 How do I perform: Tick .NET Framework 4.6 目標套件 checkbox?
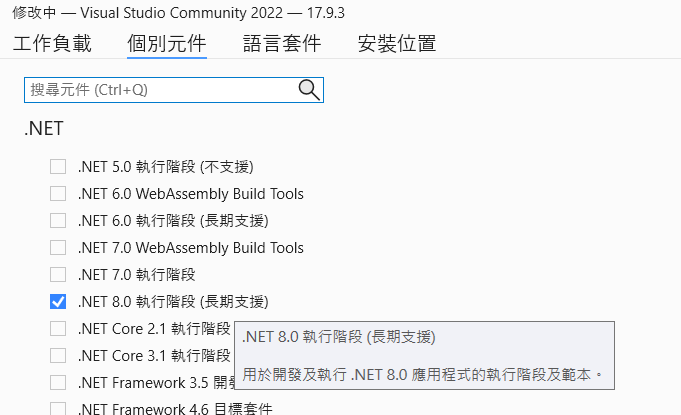coord(58,408)
